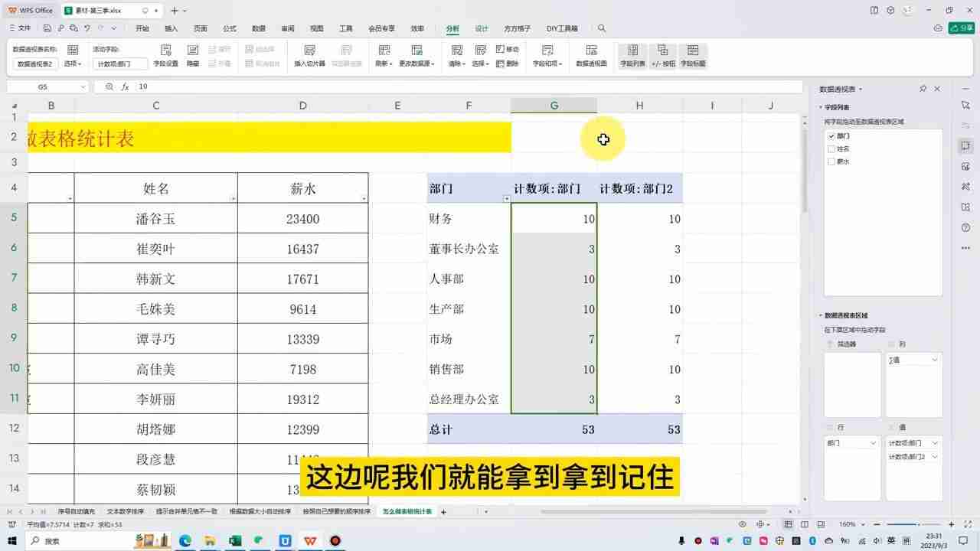Click the 隐藏 hide button in the ribbon
Image resolution: width=980 pixels, height=551 pixels.
193,56
